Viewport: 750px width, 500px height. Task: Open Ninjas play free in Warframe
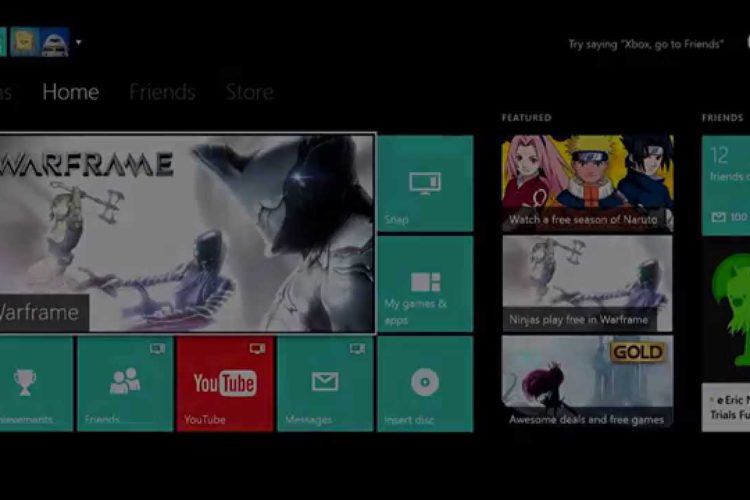pos(587,284)
